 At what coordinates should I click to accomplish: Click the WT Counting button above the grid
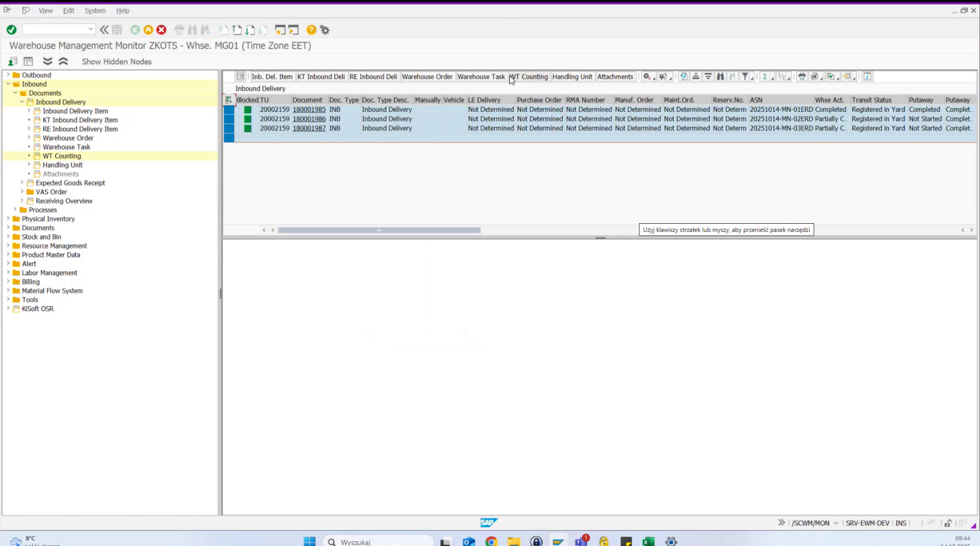(529, 76)
